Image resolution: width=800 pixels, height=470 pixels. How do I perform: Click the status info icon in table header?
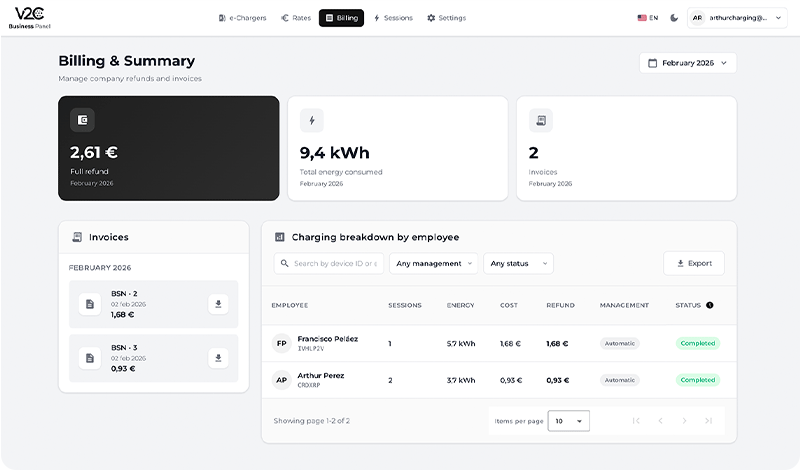pos(710,305)
